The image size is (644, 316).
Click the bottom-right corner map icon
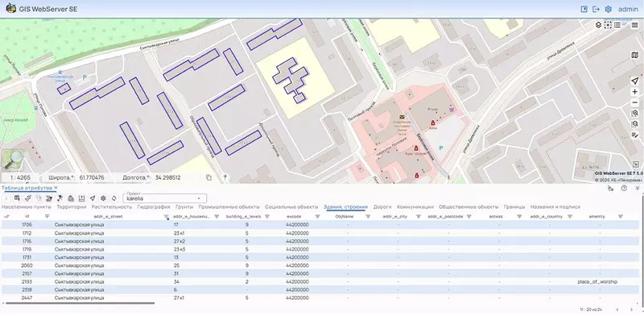(x=636, y=164)
